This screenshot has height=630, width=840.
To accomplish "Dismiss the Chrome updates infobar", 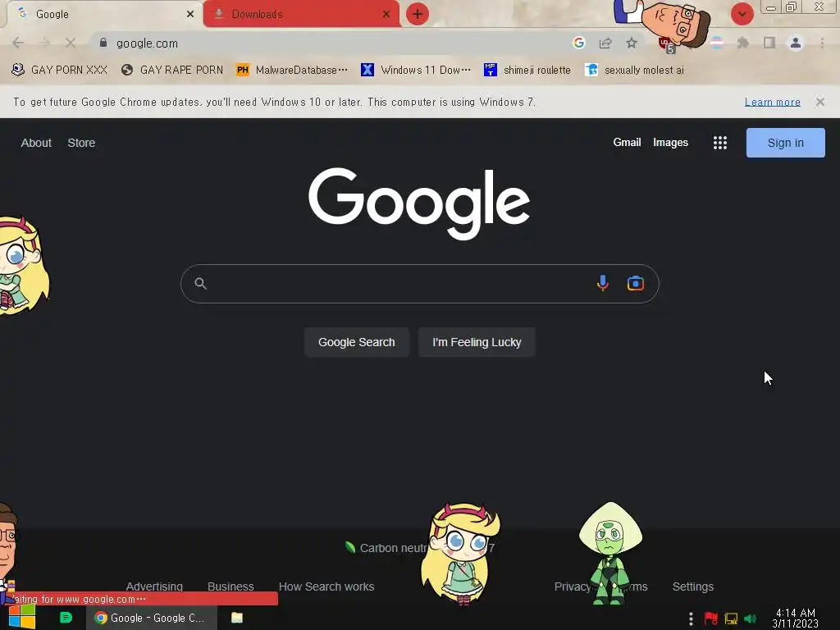I will coord(820,102).
